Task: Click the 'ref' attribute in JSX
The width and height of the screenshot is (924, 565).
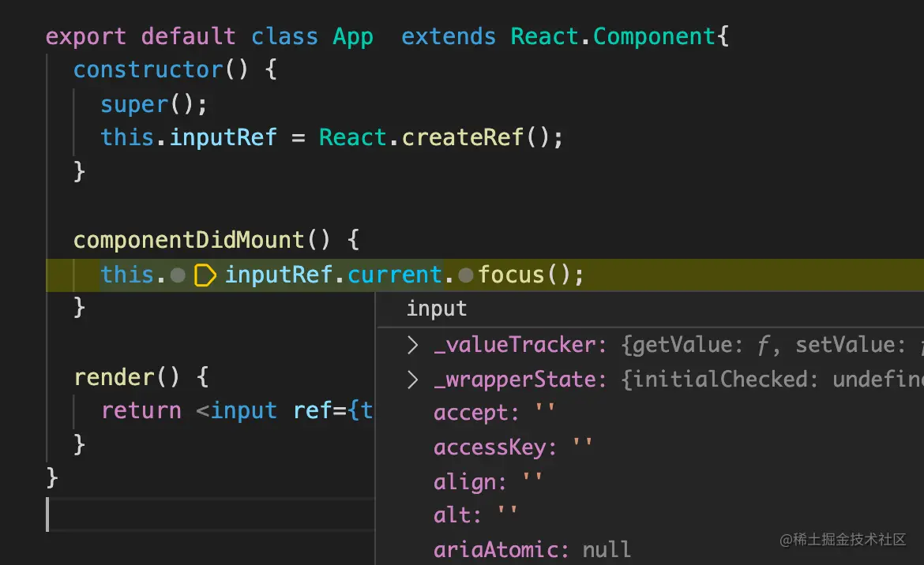Action: tap(312, 410)
